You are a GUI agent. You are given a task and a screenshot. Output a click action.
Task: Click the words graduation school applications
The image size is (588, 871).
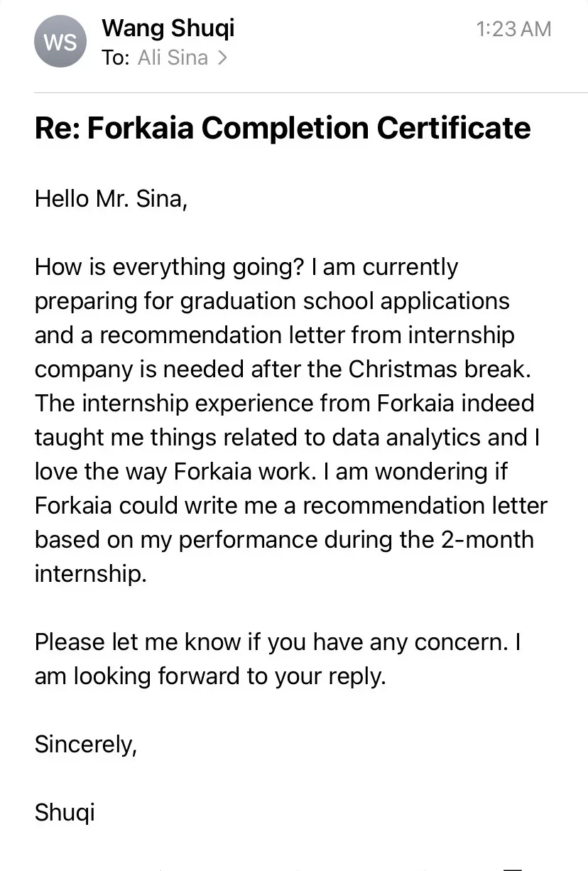345,301
